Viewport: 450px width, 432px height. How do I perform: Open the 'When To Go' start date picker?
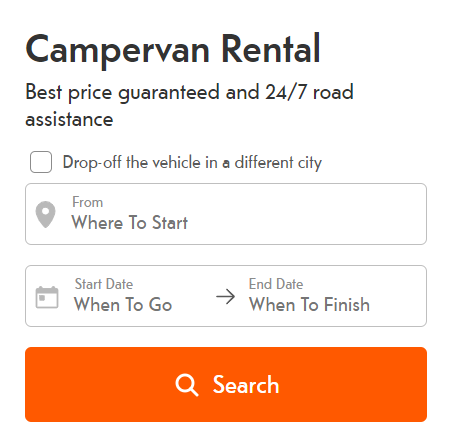123,297
